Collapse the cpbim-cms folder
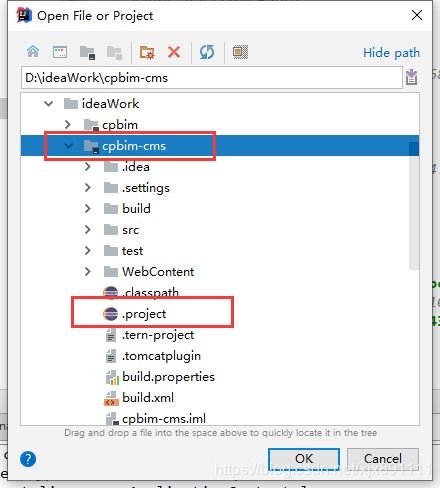Viewport: 440px width, 488px height. (x=68, y=146)
